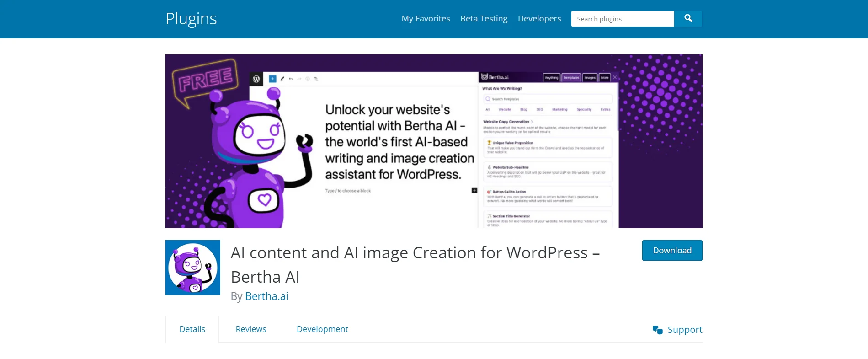The height and width of the screenshot is (359, 868).
Task: Open the Developers menu link
Action: coord(539,19)
